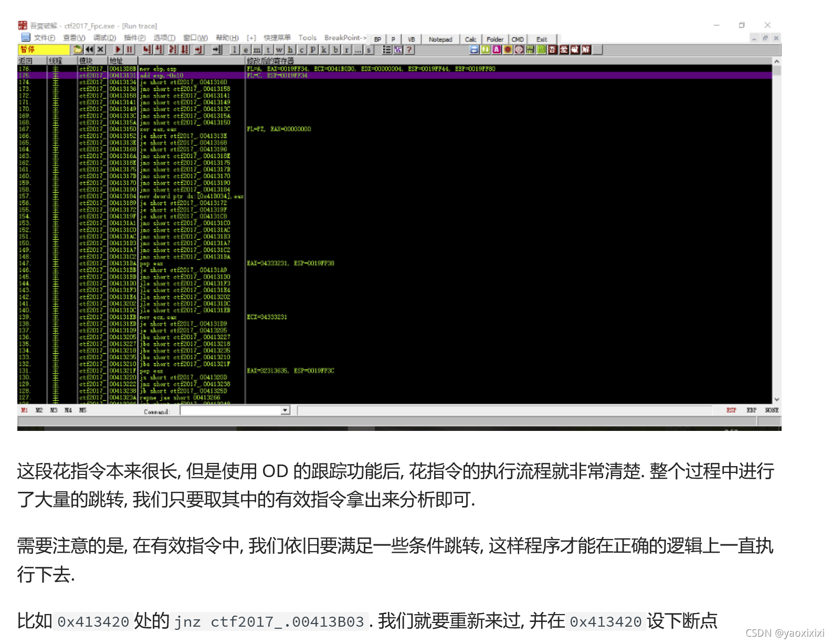The image size is (832, 644).
Task: Open the 查看(V) menu
Action: click(x=73, y=38)
